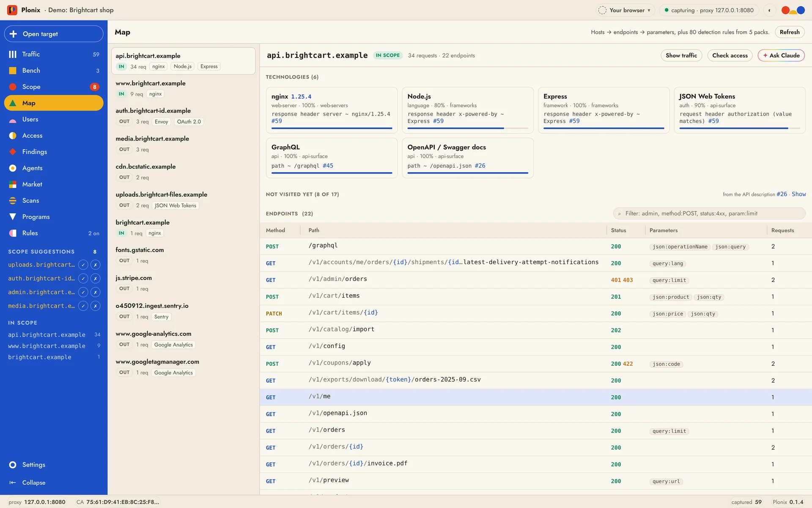Select the GET /v1/me endpoint row
The height and width of the screenshot is (508, 812).
click(535, 397)
